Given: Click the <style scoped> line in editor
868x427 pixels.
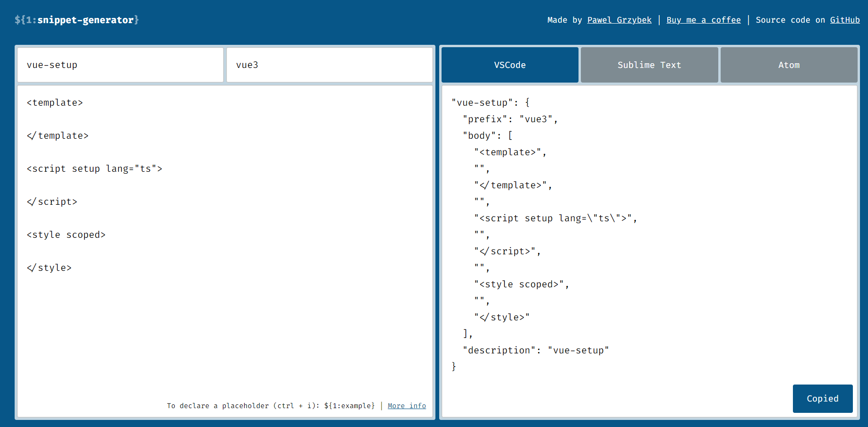Looking at the screenshot, I should click(x=66, y=234).
